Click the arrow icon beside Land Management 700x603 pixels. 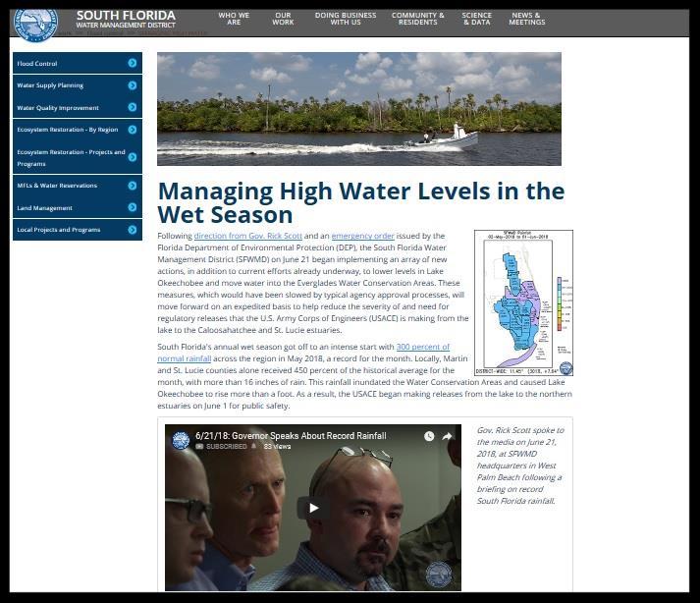(133, 207)
